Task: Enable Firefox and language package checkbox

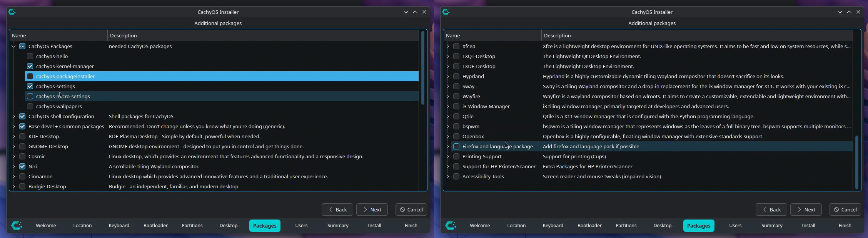Action: pos(456,146)
